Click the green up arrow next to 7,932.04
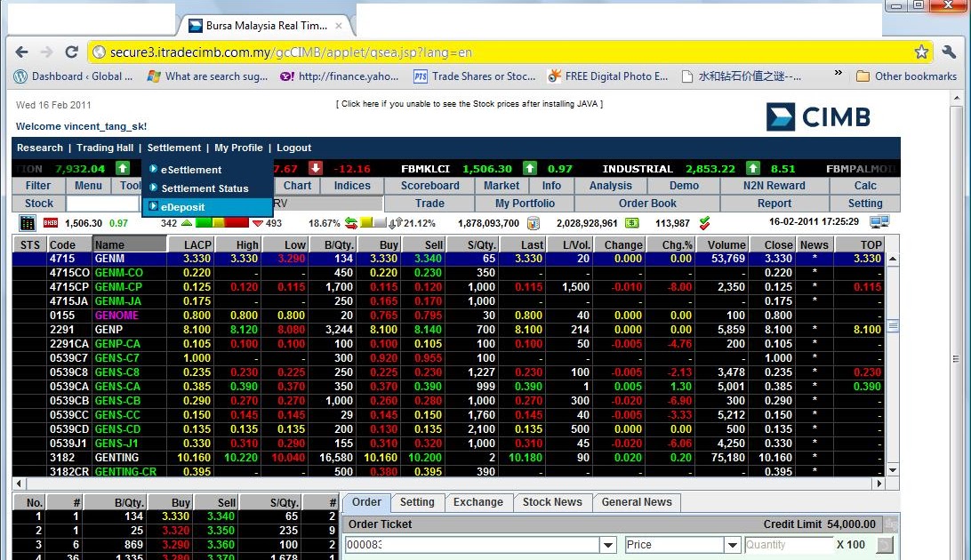 (123, 168)
